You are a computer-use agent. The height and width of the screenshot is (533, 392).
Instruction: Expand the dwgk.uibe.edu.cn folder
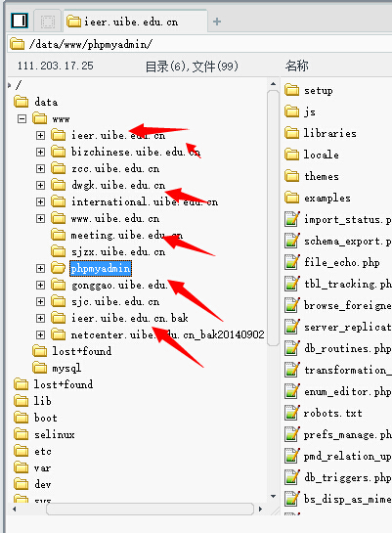40,185
